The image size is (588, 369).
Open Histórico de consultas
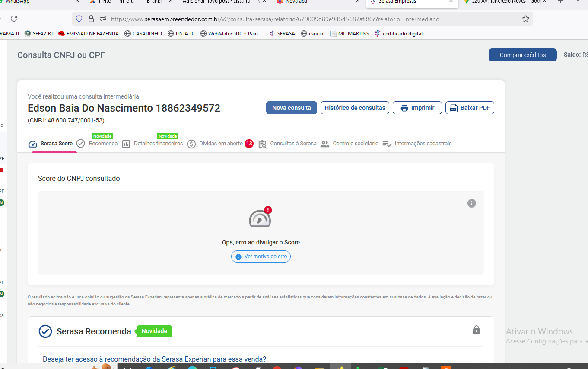(x=355, y=108)
